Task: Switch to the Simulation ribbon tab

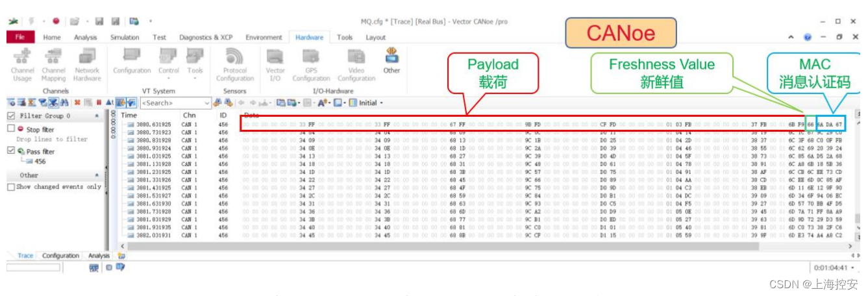Action: (125, 38)
